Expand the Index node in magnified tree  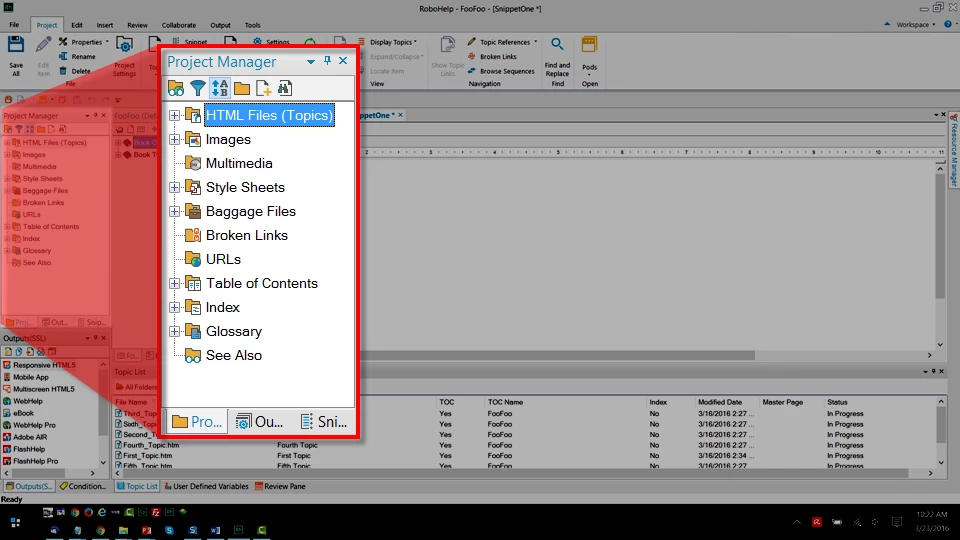click(174, 307)
